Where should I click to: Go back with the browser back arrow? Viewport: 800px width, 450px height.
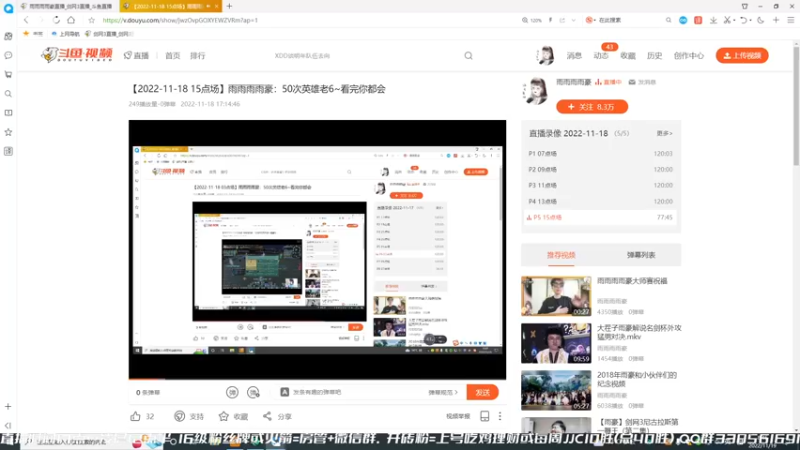click(26, 20)
